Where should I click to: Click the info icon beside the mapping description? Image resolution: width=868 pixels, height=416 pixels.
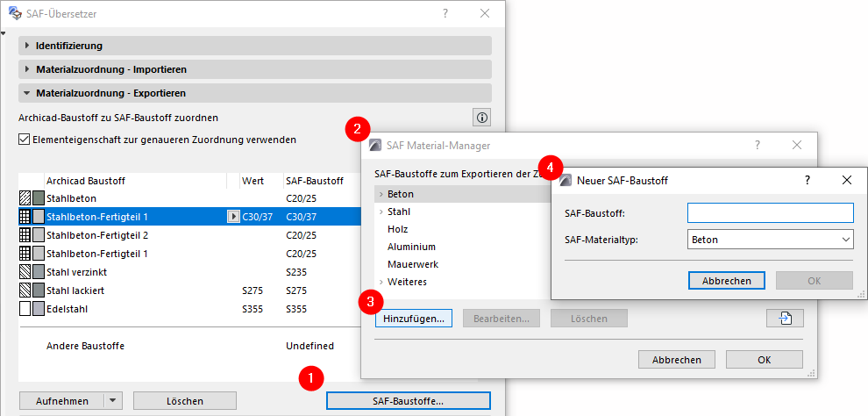480,117
